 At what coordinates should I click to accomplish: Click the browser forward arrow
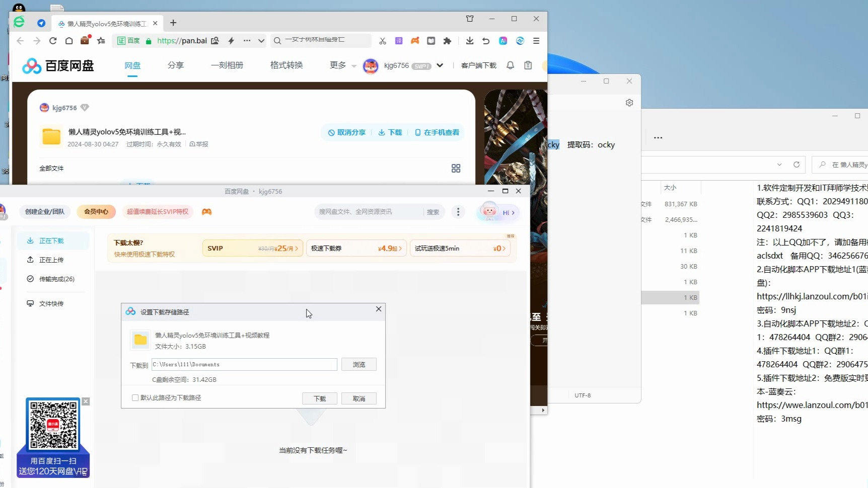coord(37,41)
